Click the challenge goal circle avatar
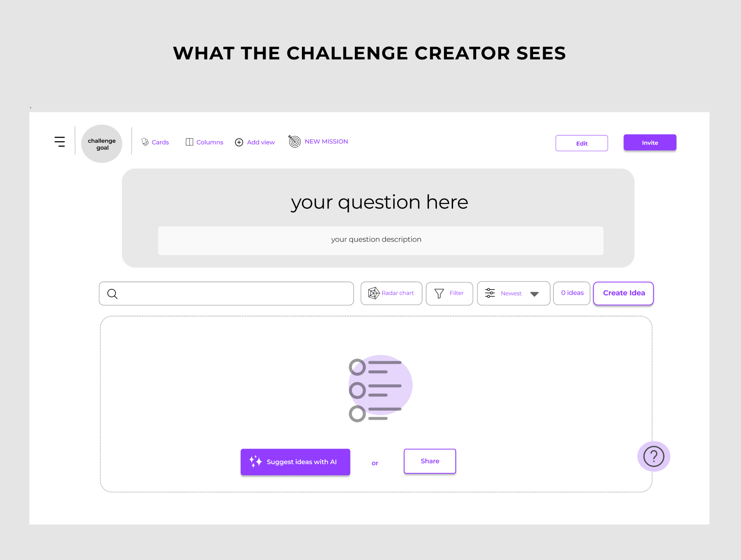 102,144
